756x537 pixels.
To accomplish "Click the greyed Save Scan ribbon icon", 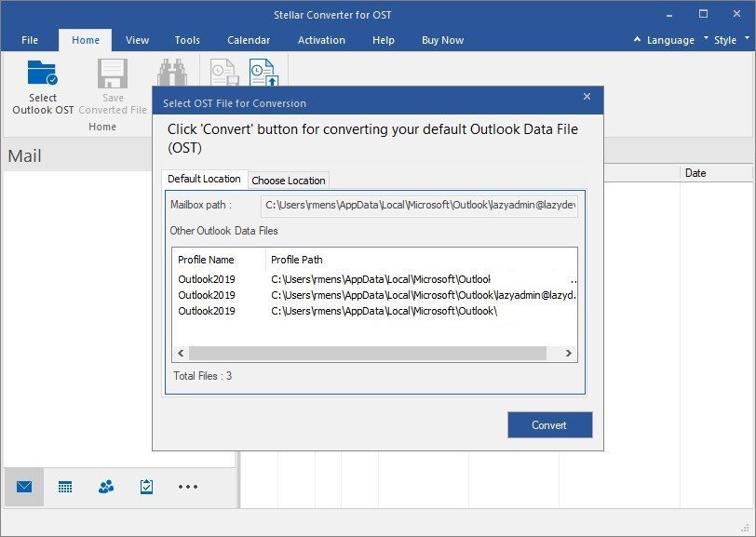I will (x=224, y=73).
